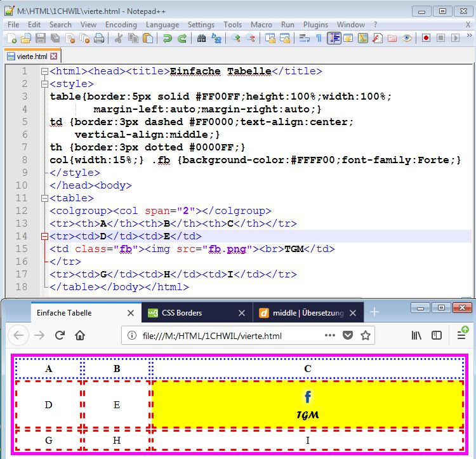Open the Search menu
476x459 pixels.
click(60, 25)
